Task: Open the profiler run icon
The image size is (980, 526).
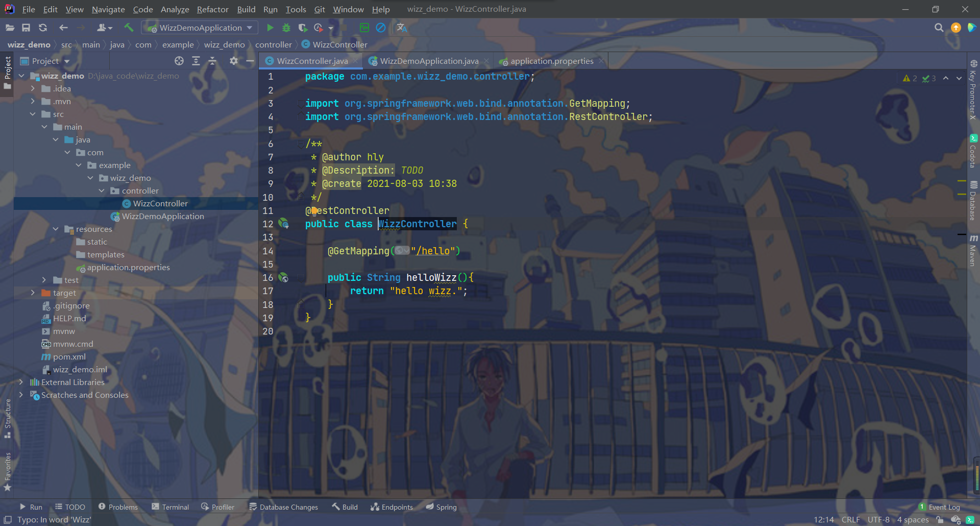Action: pos(318,28)
